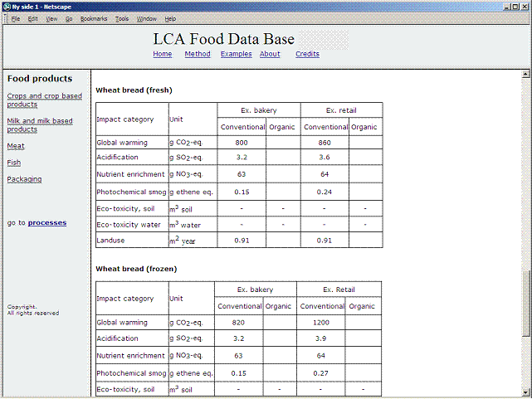Click 'Copyright. All rights reserved' text
The height and width of the screenshot is (399, 532).
point(33,310)
